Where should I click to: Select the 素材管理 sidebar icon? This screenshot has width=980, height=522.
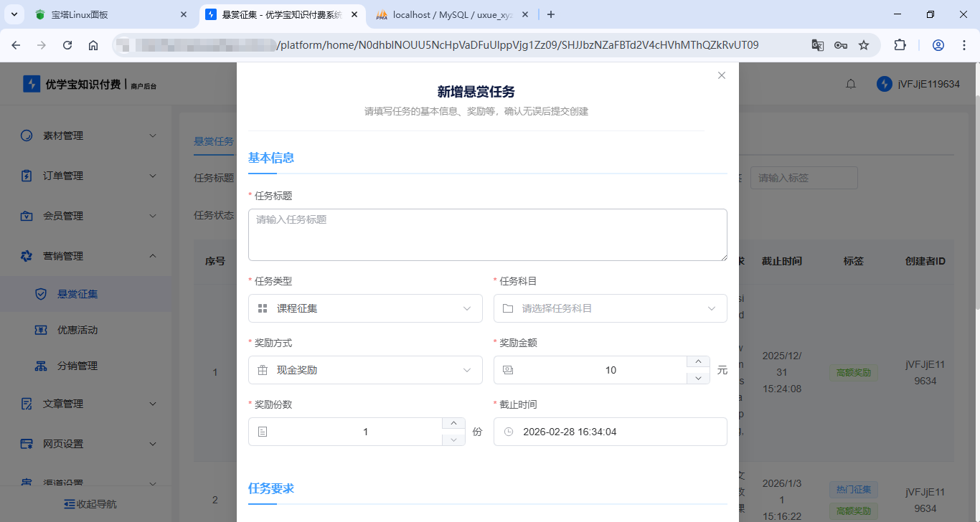tap(25, 135)
